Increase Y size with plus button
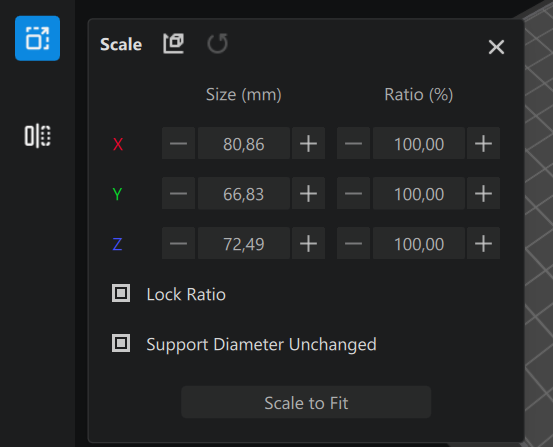Image resolution: width=553 pixels, height=447 pixels. coord(309,193)
